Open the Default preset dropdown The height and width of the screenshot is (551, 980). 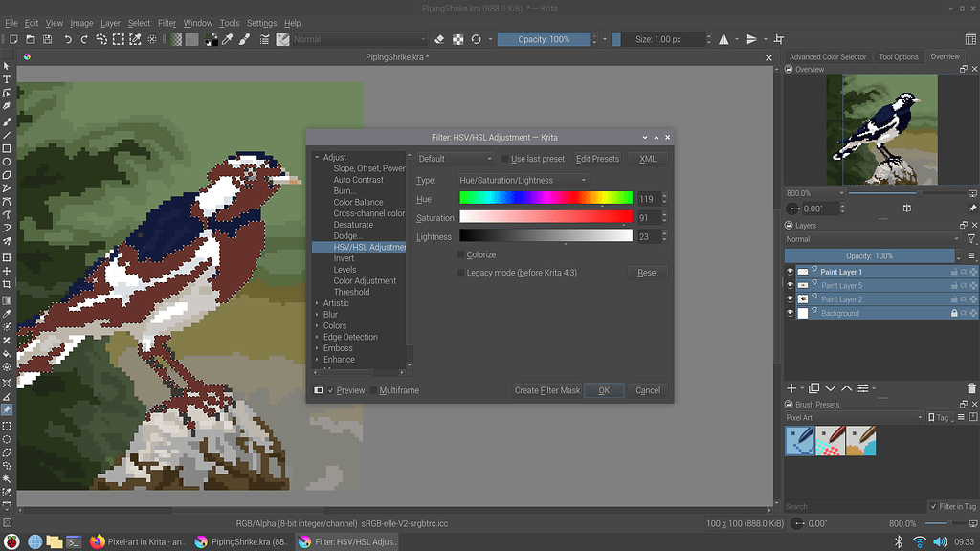(456, 159)
